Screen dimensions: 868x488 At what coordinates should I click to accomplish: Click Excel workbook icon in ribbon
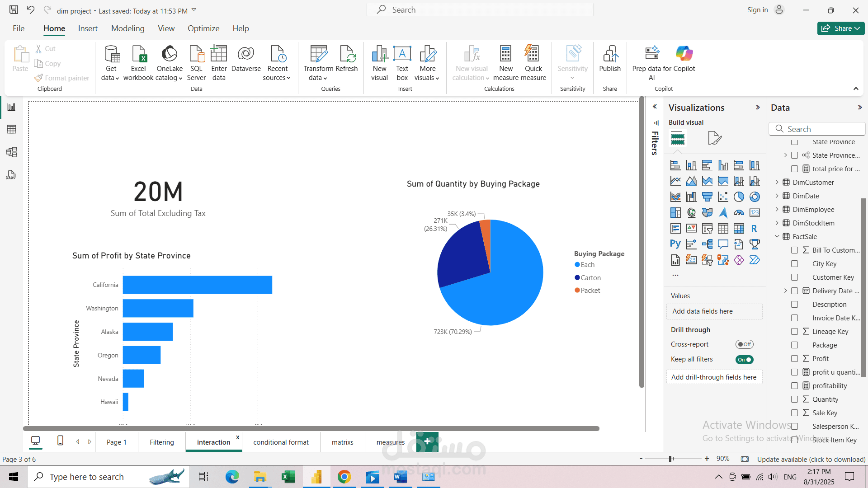(x=138, y=54)
